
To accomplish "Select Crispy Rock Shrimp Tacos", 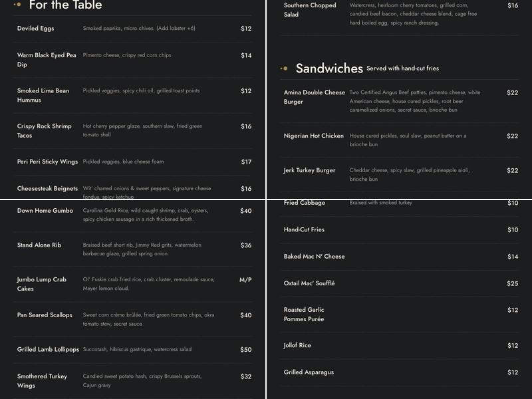I will pyautogui.click(x=133, y=130).
